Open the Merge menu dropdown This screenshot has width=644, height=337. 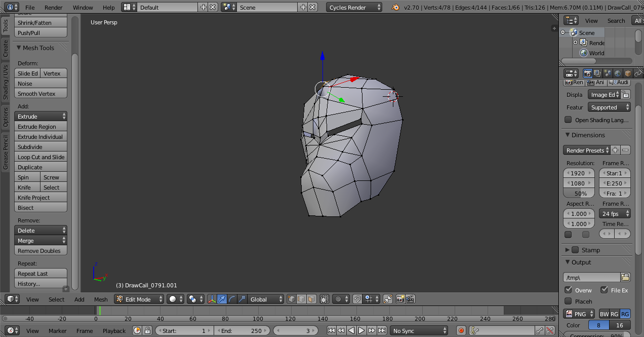(41, 240)
